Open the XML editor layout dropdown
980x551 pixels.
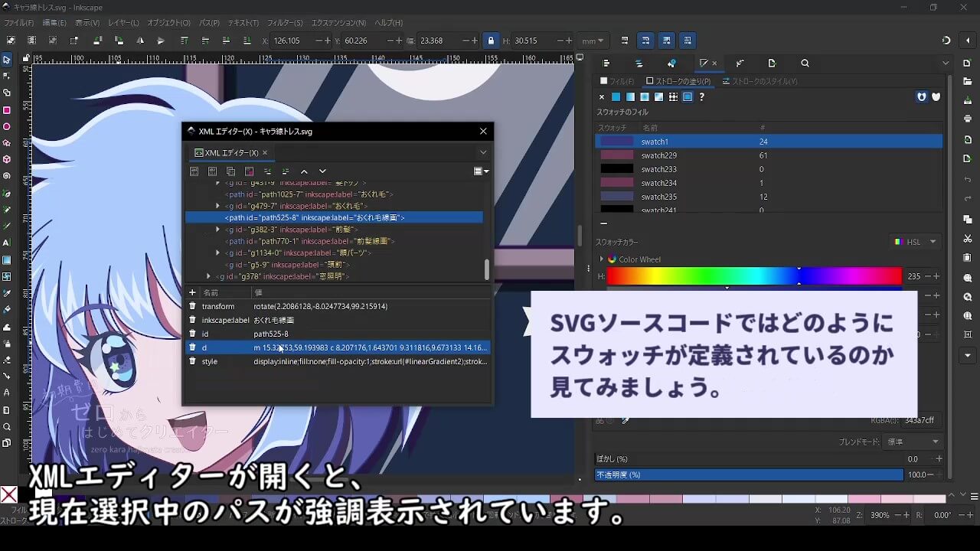click(x=481, y=171)
